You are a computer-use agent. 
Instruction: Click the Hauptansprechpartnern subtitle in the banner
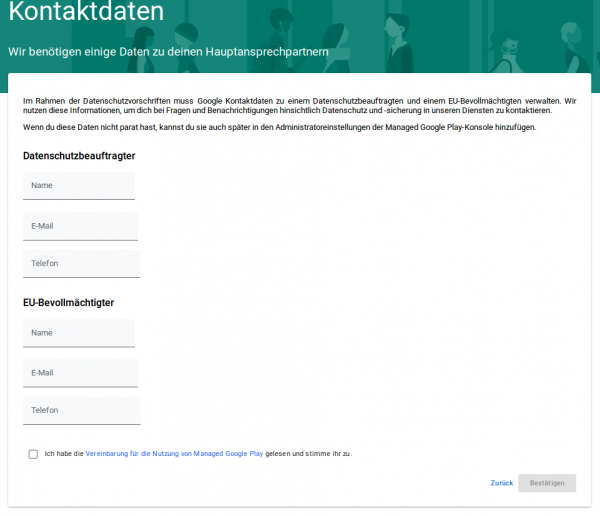coord(167,51)
